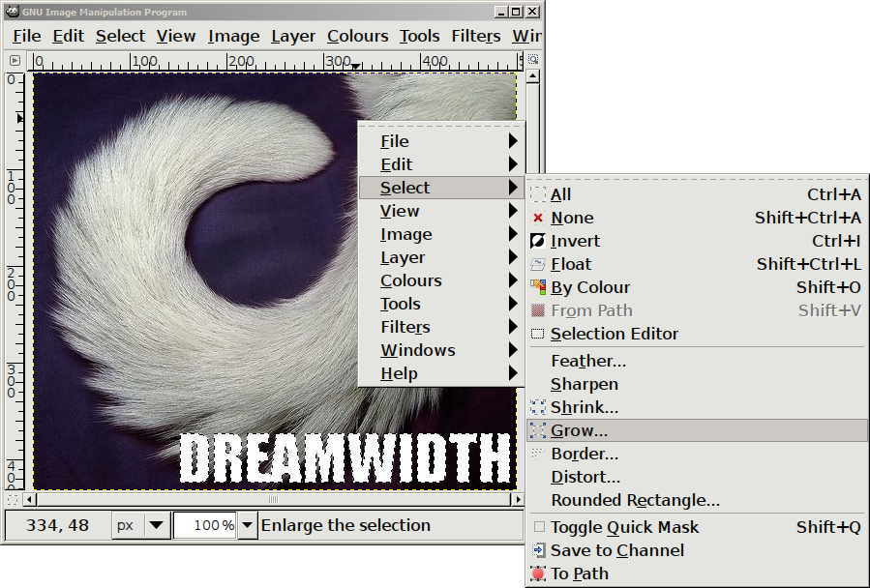Expand the Tools submenu in context menu
The width and height of the screenshot is (870, 588).
441,304
